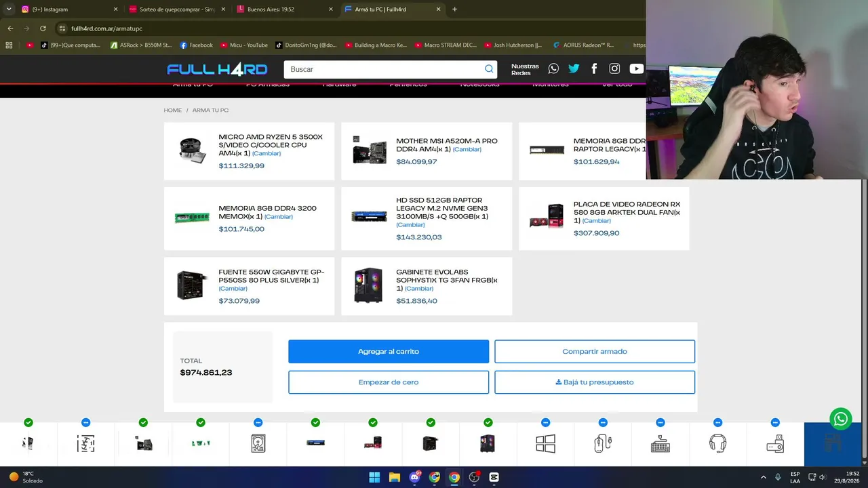
Task: Go back with the browser back arrow
Action: coord(10,28)
